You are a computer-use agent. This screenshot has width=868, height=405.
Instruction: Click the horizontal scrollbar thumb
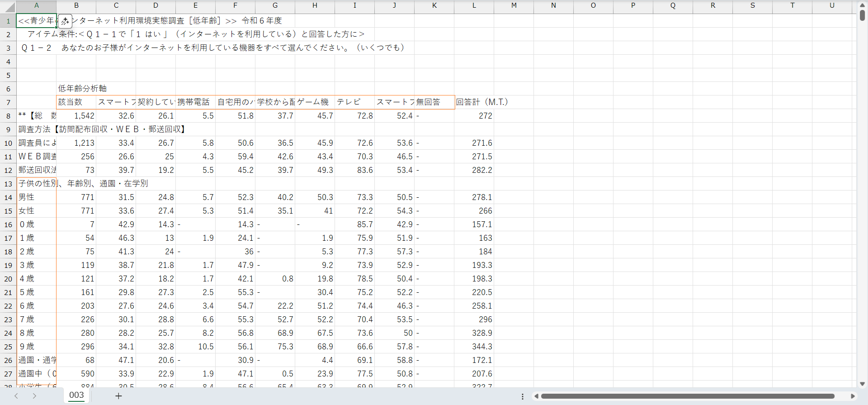687,396
